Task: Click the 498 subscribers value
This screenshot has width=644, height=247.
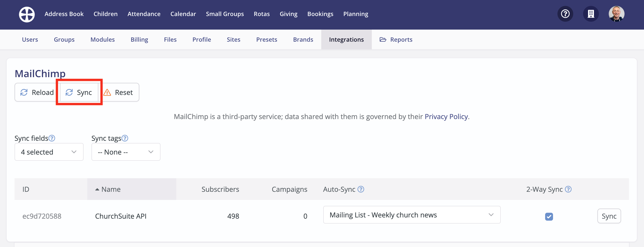Action: tap(233, 216)
